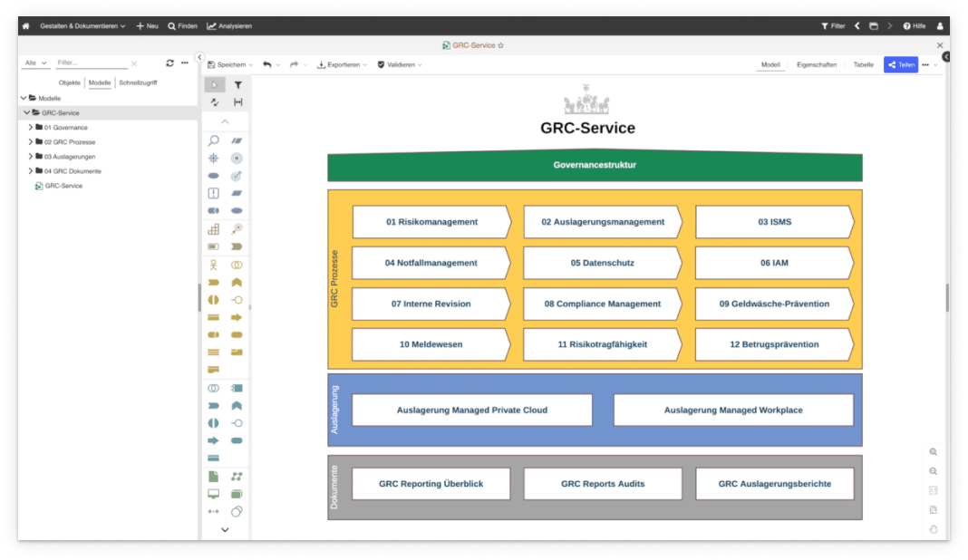The height and width of the screenshot is (560, 968).
Task: Pick the monitor symbol in the palette
Action: pyautogui.click(x=214, y=494)
